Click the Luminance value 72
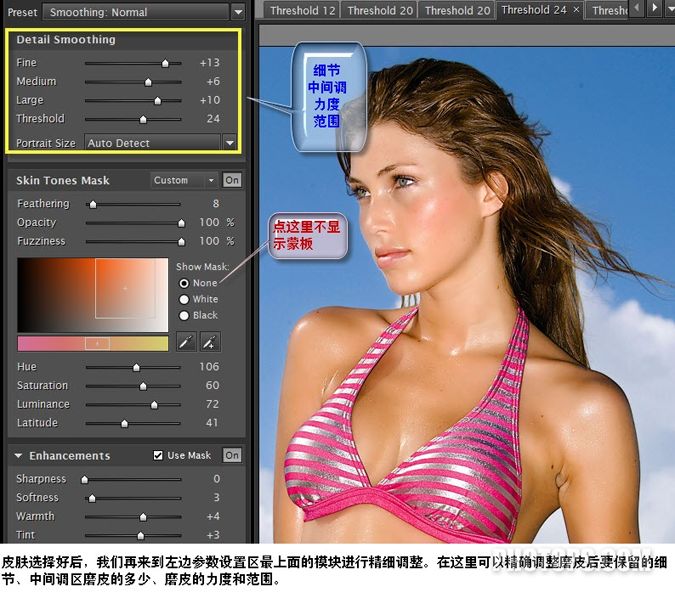Viewport: 675px width, 598px height. coord(213,404)
